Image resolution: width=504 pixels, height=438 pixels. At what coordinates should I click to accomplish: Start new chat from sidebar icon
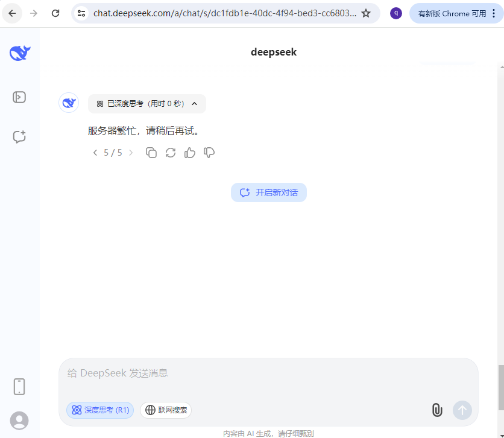(19, 137)
